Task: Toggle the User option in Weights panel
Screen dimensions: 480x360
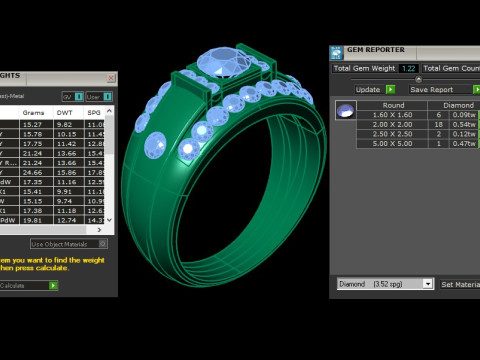Action: pyautogui.click(x=99, y=97)
